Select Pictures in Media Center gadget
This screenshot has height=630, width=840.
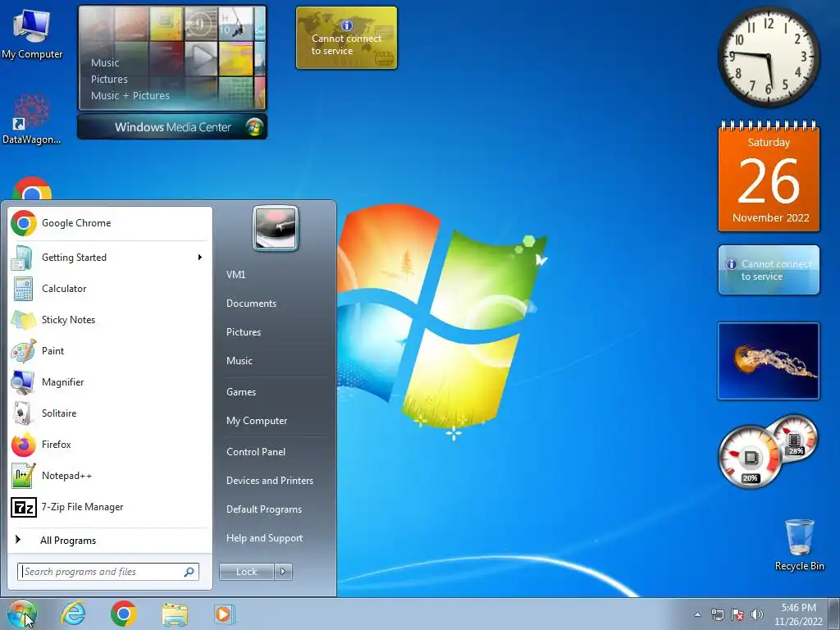tap(109, 80)
